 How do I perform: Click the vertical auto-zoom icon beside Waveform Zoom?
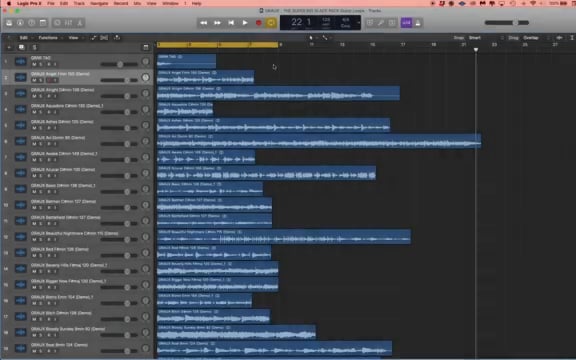572,37
